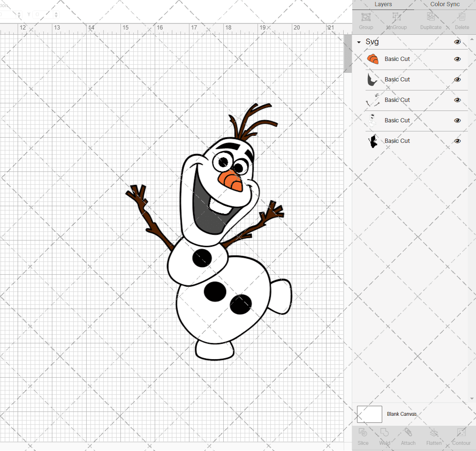The width and height of the screenshot is (476, 451).
Task: Hide the white snowman body Basic Cut layer
Action: pyautogui.click(x=457, y=120)
